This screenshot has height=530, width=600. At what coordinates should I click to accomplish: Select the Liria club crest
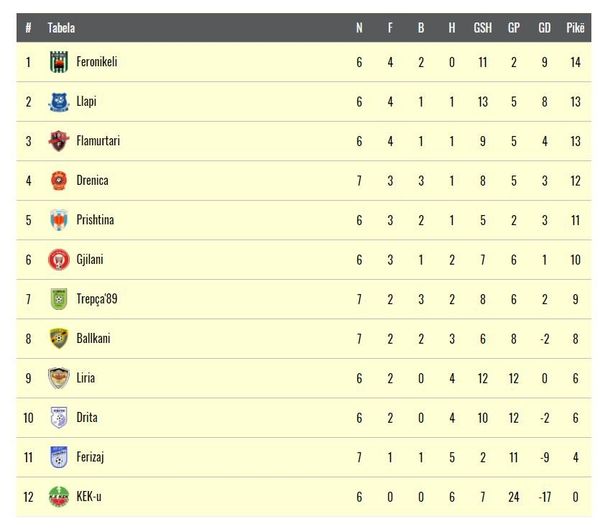tap(59, 378)
